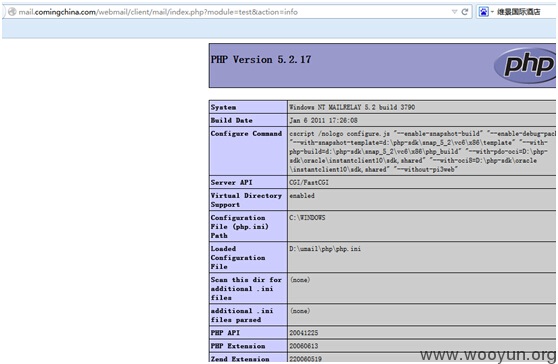
Task: Select the C:\WINDOWS path value
Action: pos(307,217)
